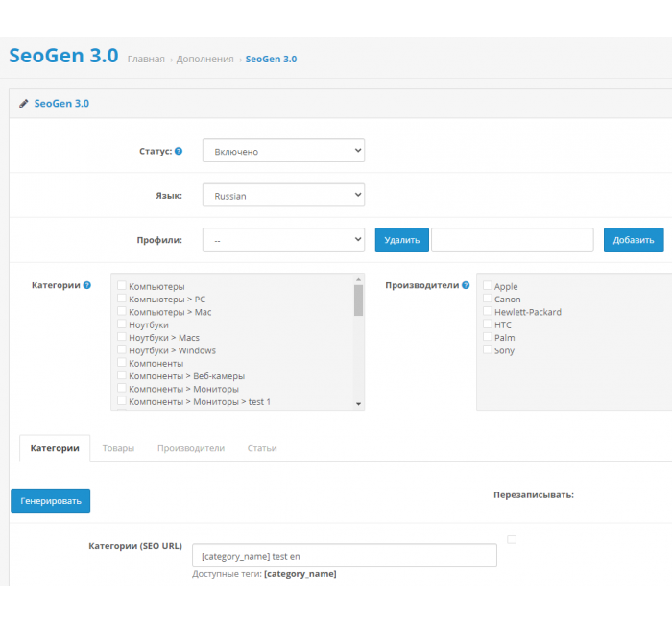Screen dimensions: 672x624
Task: Tick the Apple manufacturer checkbox
Action: point(488,285)
